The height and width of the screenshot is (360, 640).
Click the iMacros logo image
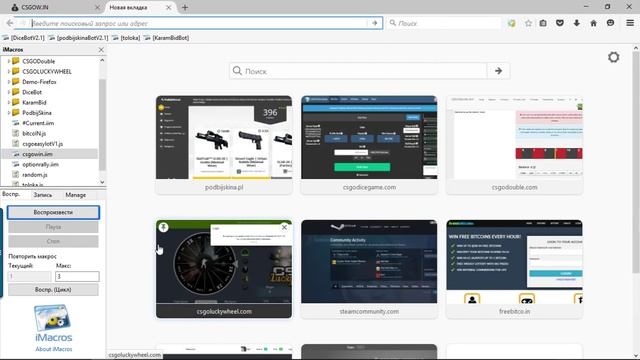click(x=53, y=323)
